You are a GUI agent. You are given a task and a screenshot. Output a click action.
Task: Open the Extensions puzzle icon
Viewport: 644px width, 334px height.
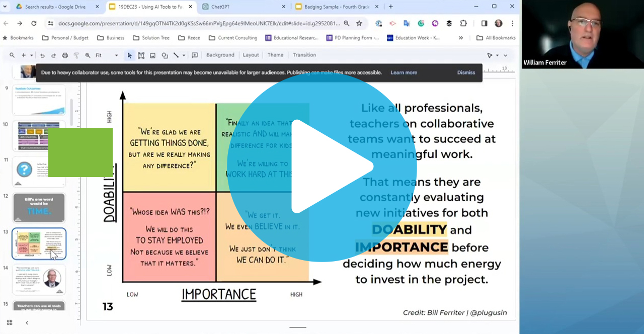coord(463,23)
